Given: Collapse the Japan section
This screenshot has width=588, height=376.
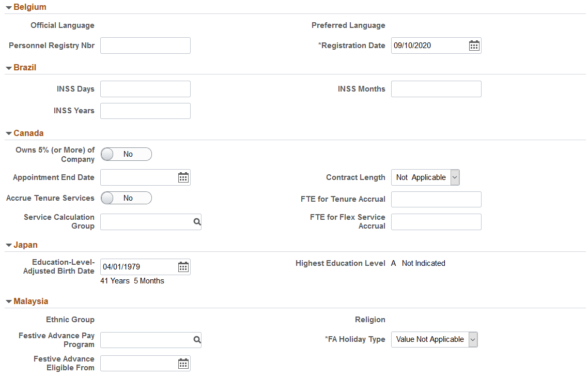Looking at the screenshot, I should (x=8, y=245).
